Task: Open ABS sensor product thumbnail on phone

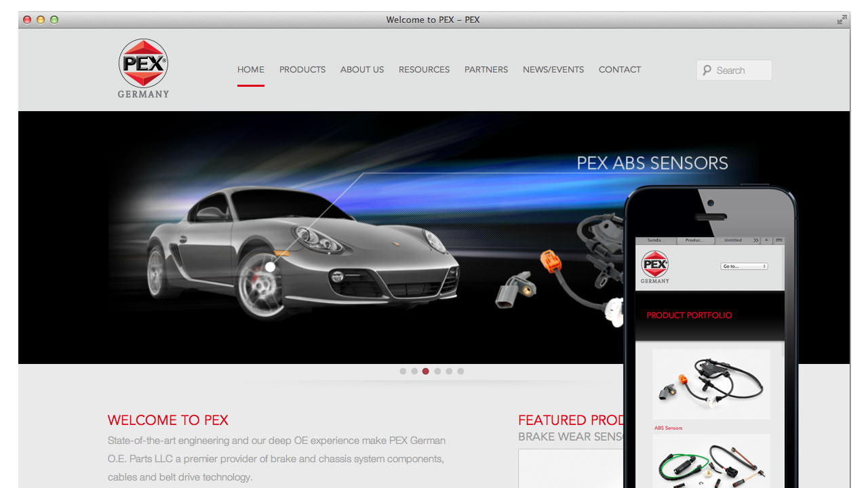Action: [711, 384]
